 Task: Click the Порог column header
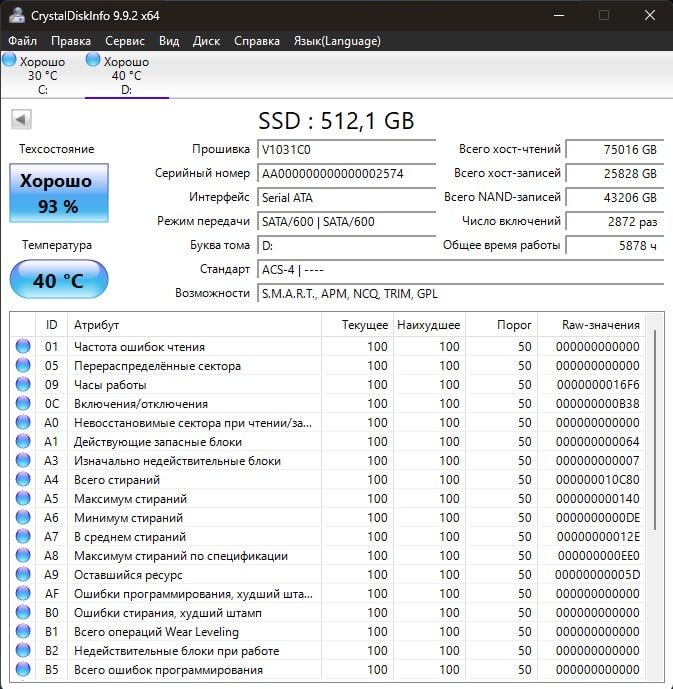(501, 325)
